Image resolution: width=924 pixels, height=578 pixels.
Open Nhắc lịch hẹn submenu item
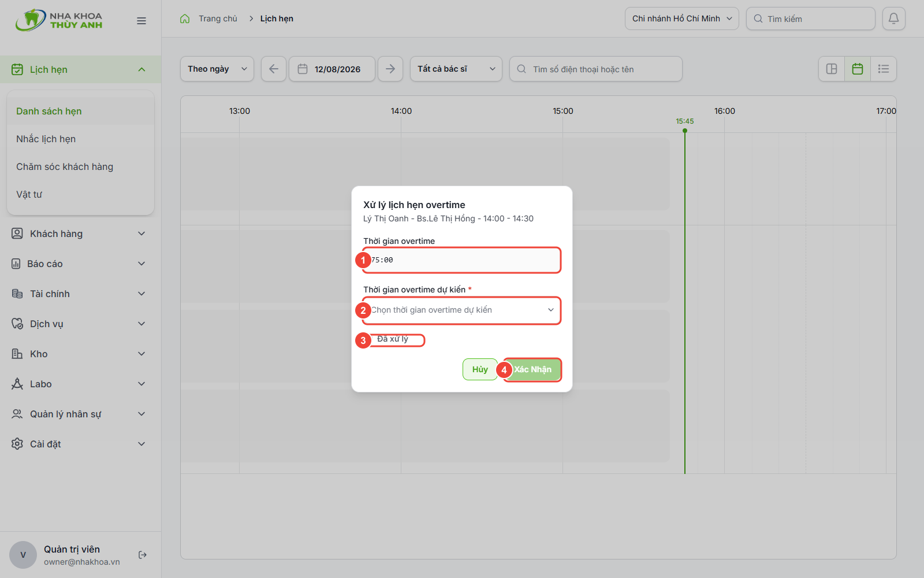coord(80,139)
